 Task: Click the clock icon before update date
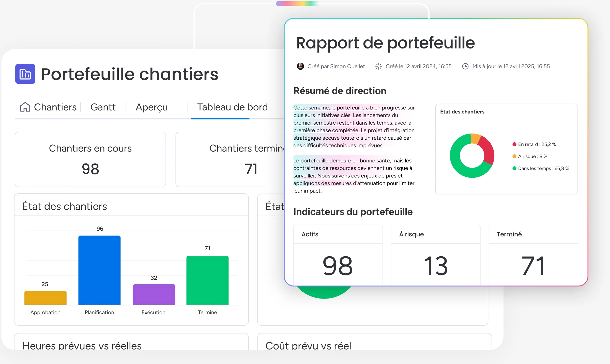[x=465, y=66]
